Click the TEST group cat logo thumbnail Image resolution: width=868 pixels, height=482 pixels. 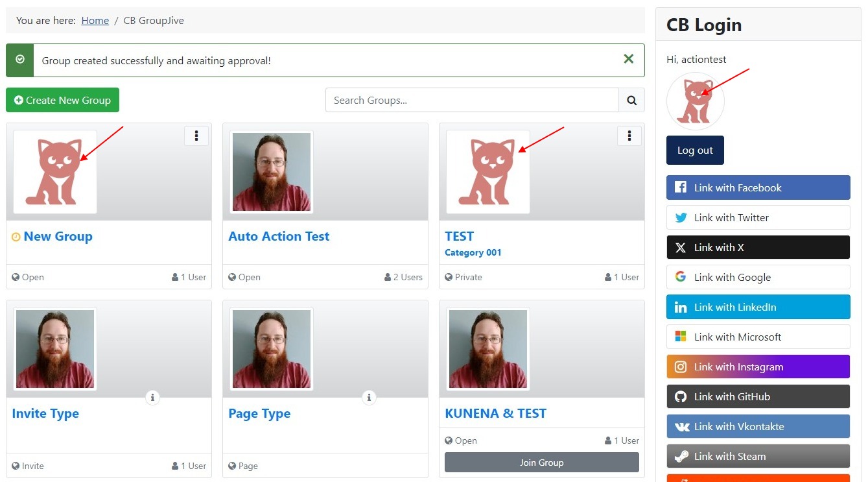click(x=488, y=172)
